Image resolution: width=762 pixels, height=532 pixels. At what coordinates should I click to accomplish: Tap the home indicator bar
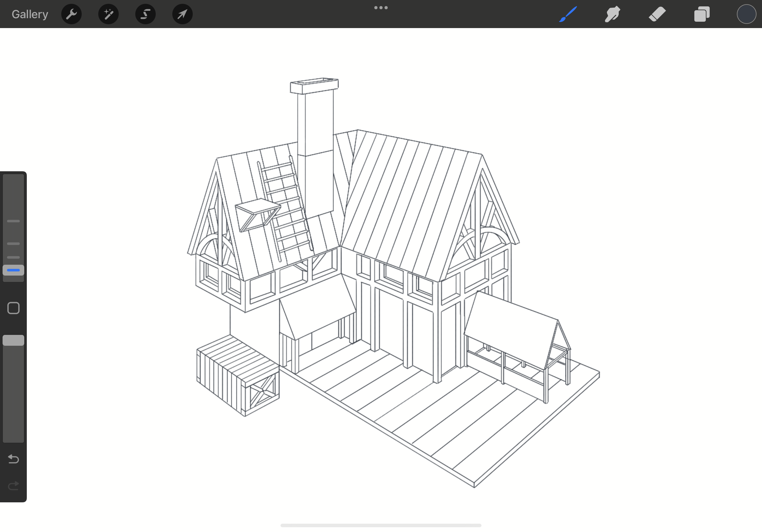point(381,525)
